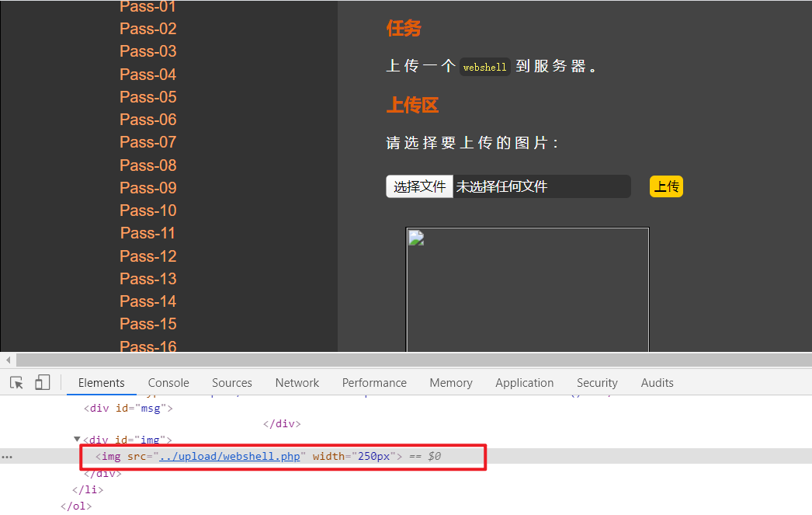The height and width of the screenshot is (515, 812).
Task: Click the three-dots marker beside the img row
Action: (7, 457)
